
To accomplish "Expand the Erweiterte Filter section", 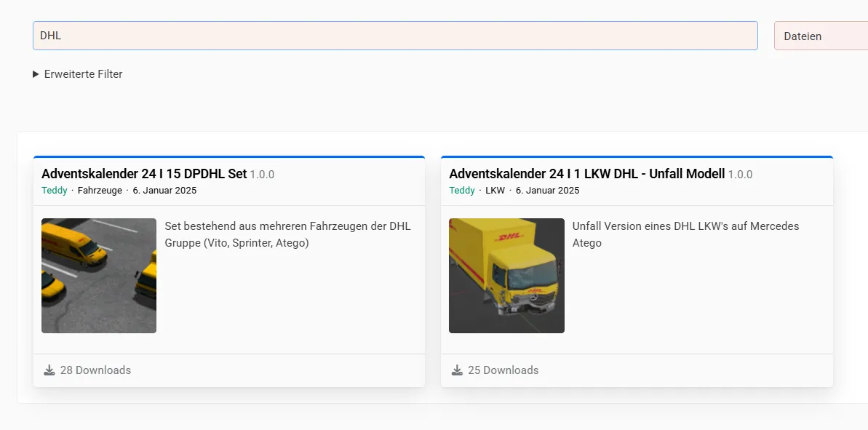I will [x=83, y=74].
